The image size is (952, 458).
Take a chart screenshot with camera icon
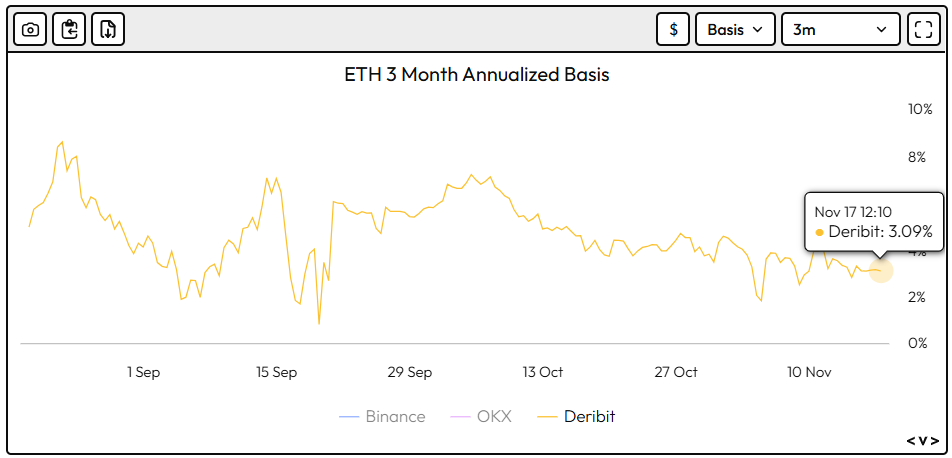click(x=30, y=29)
